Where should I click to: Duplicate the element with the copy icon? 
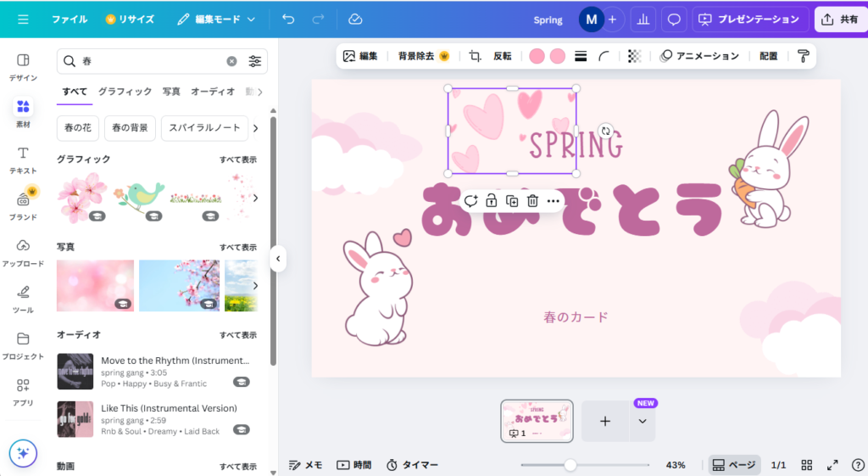[512, 201]
